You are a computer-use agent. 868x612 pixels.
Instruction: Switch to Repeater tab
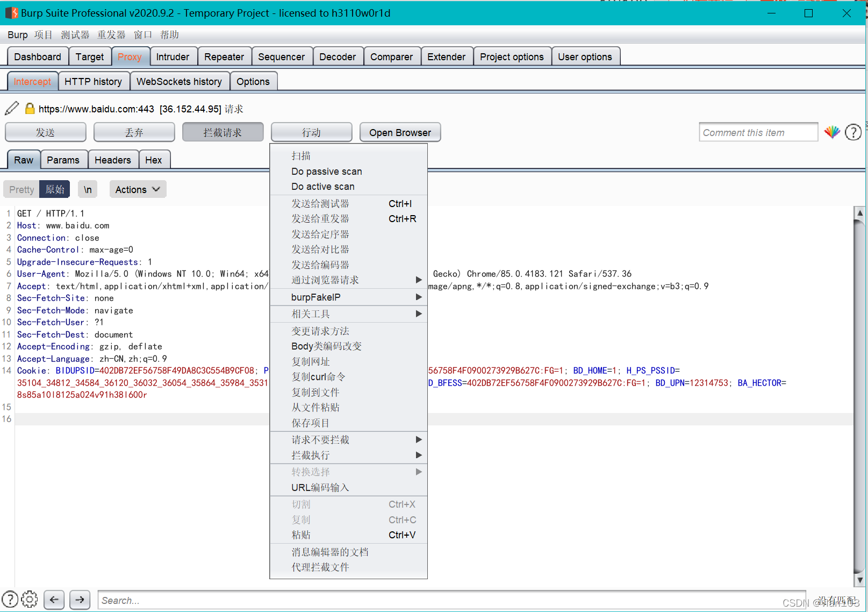[x=224, y=56]
